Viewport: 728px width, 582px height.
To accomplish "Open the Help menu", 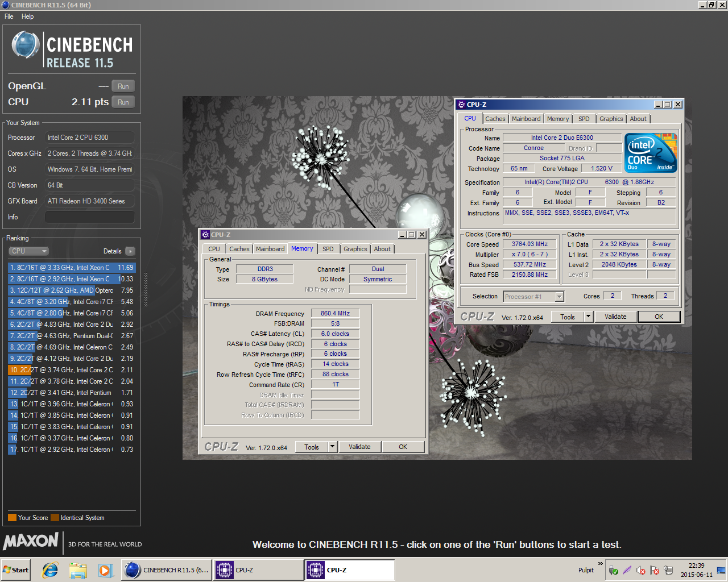I will tap(27, 16).
